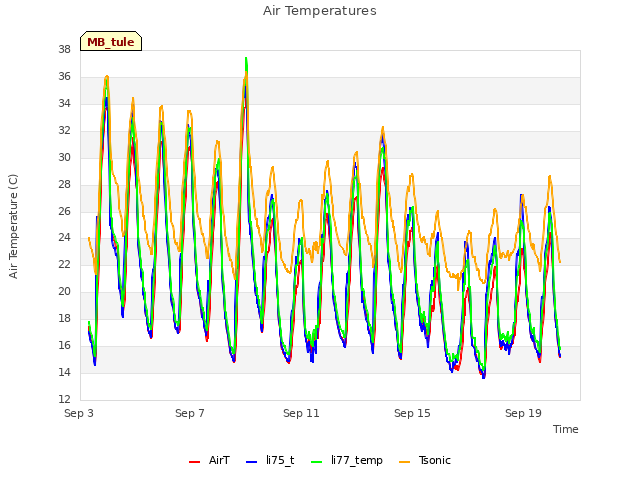Click the 14 y-axis tick label

pyautogui.click(x=64, y=372)
